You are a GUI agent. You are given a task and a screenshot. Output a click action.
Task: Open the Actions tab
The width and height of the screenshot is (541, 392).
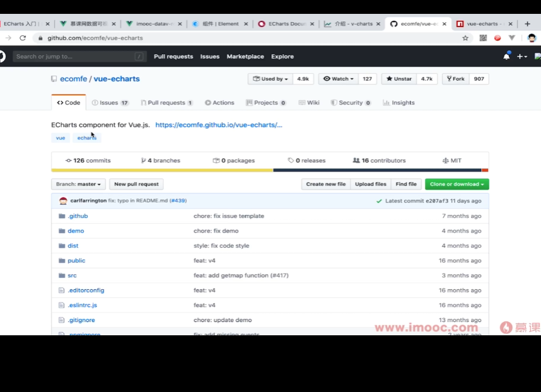(x=219, y=103)
